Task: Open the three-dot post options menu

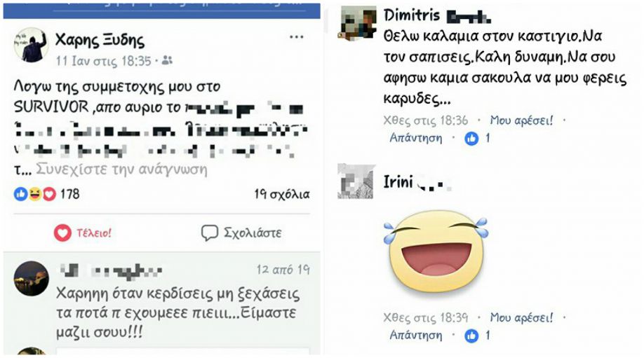Action: pos(296,37)
